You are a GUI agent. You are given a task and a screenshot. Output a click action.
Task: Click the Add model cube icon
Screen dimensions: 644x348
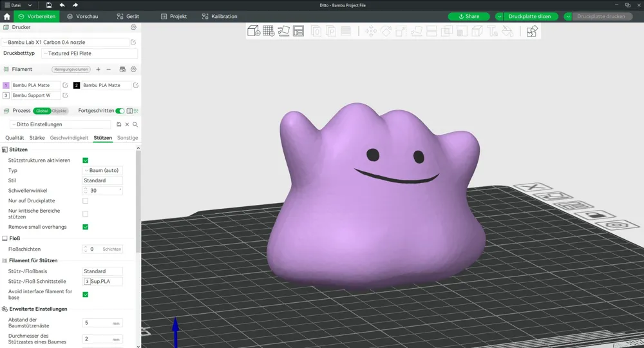(x=253, y=31)
